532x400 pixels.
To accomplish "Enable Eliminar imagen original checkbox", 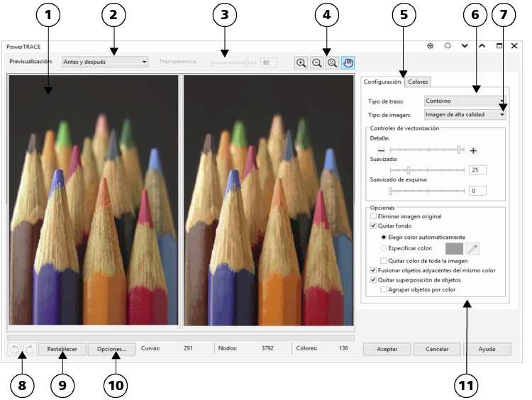I will pyautogui.click(x=374, y=216).
